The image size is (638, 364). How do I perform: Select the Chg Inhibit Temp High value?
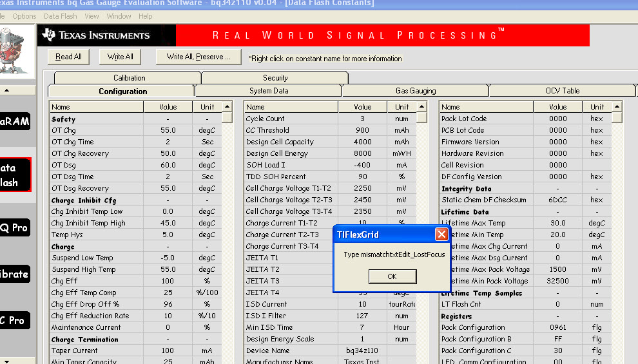168,223
